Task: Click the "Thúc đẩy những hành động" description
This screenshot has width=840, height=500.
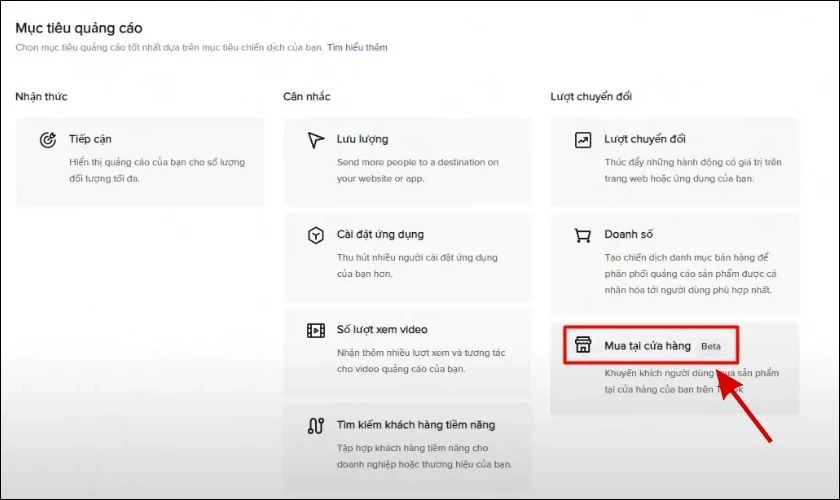Action: click(x=693, y=170)
